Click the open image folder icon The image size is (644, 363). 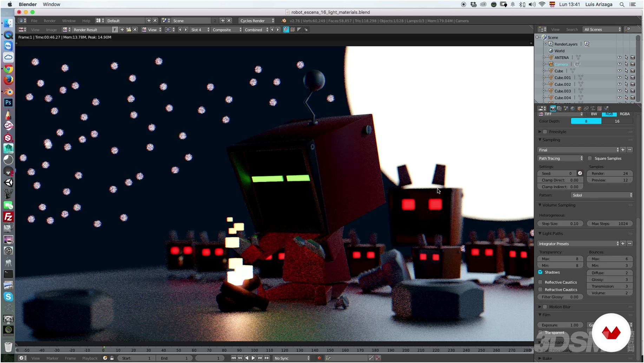click(x=129, y=30)
